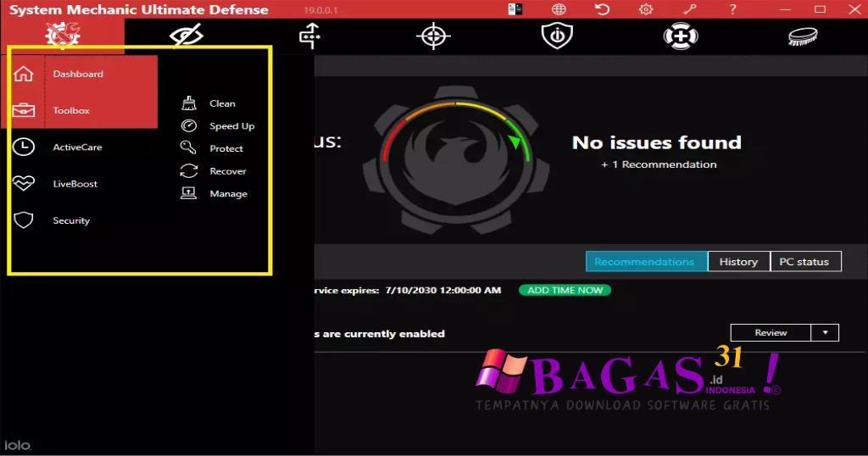Choose Manage from Toolbox submenu
This screenshot has width=868, height=456.
(x=229, y=194)
